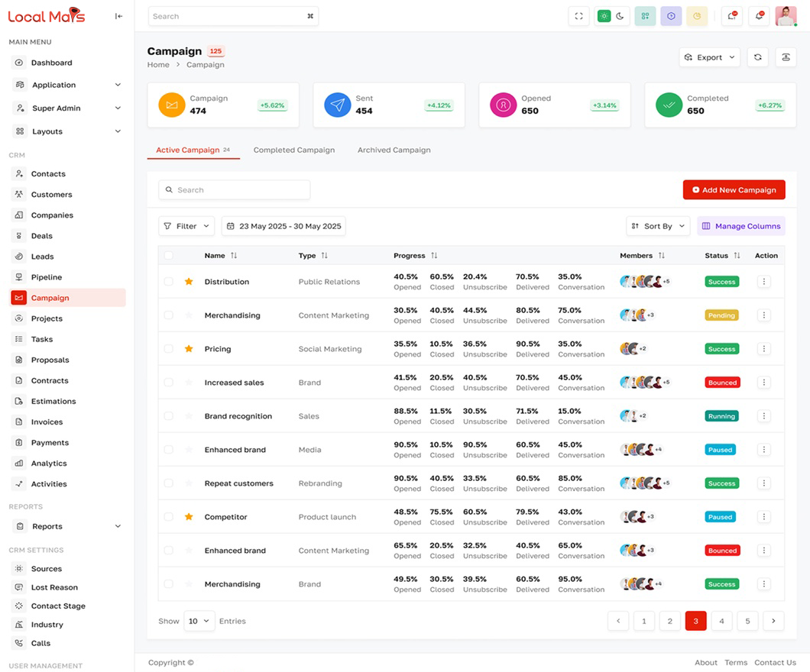Switch to the Completed Campaign tab
The image size is (810, 672).
[x=294, y=150]
